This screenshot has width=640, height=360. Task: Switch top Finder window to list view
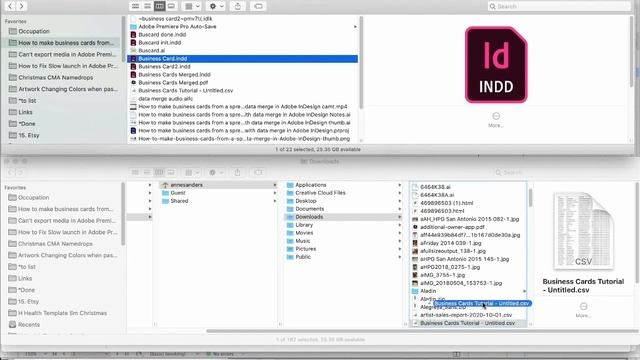pyautogui.click(x=147, y=6)
